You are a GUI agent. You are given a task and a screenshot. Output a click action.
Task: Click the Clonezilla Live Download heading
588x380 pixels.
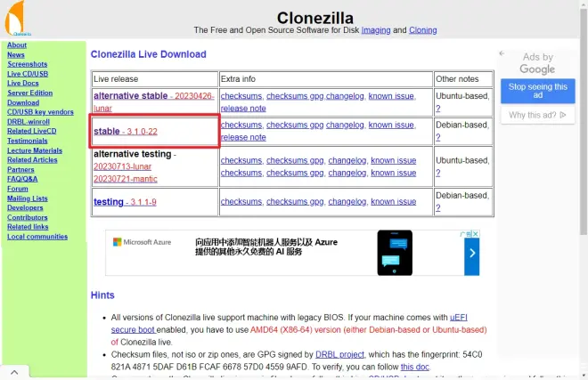pyautogui.click(x=149, y=54)
